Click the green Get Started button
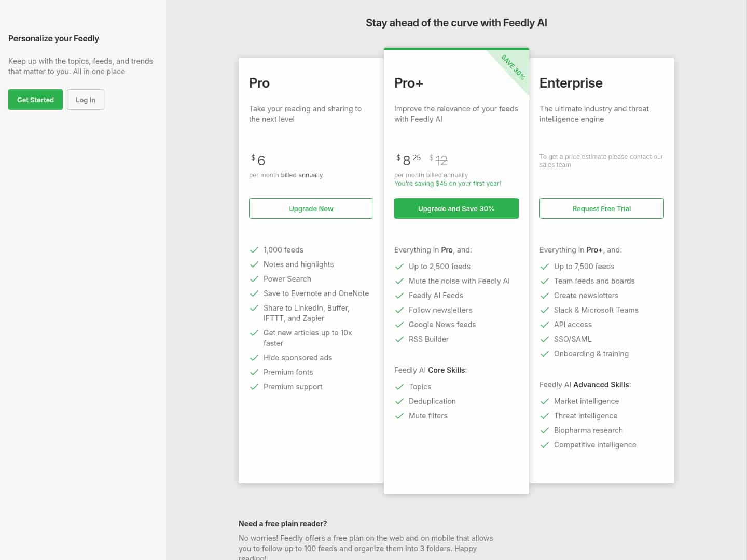 click(35, 100)
